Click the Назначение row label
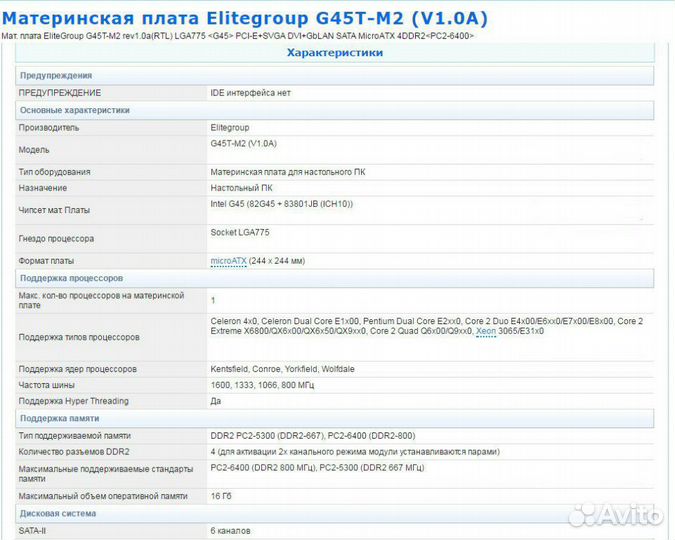The height and width of the screenshot is (540, 675). tap(43, 188)
